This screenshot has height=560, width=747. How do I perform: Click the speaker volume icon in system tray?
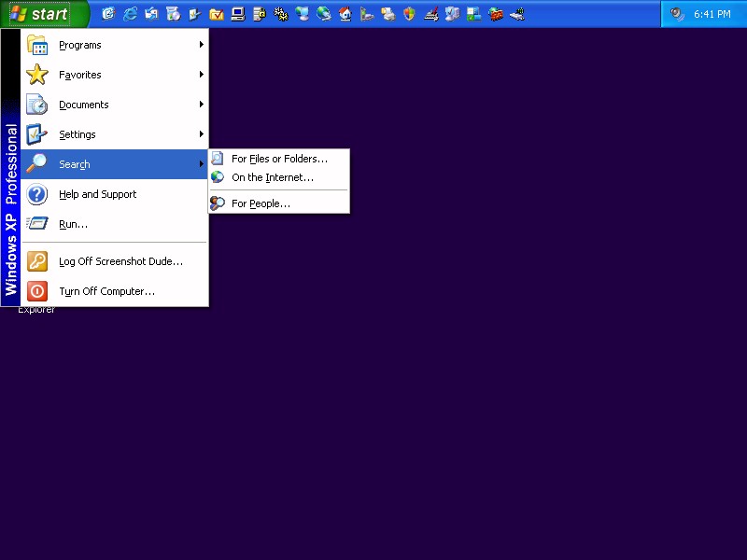(x=677, y=14)
